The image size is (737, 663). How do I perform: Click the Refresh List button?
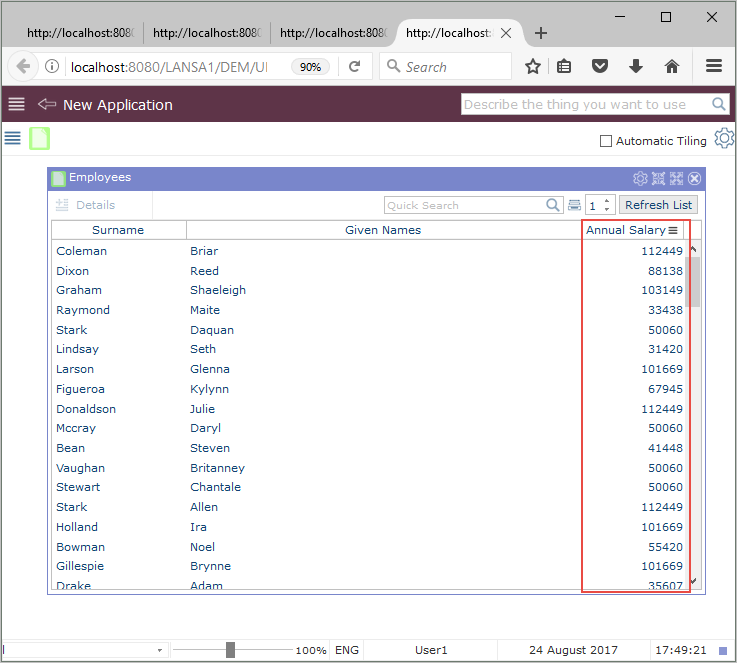click(x=658, y=205)
